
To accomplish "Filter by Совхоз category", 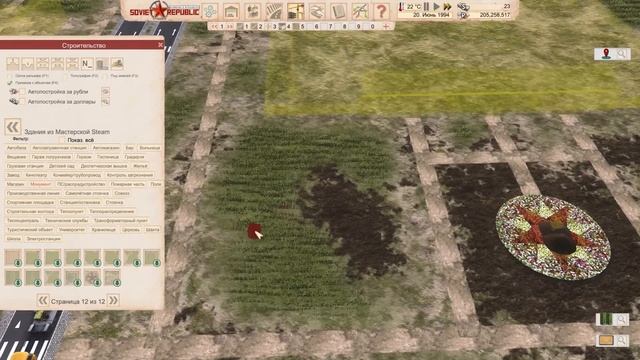I will 122,193.
